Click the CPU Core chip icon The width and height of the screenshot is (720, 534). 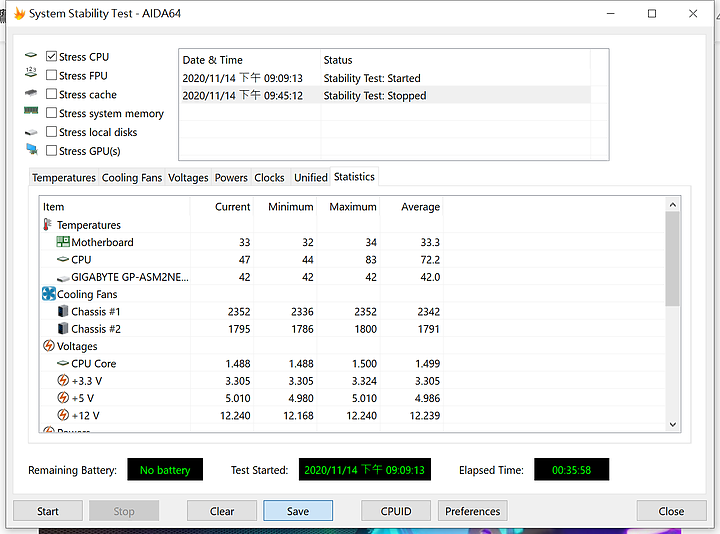[x=63, y=363]
